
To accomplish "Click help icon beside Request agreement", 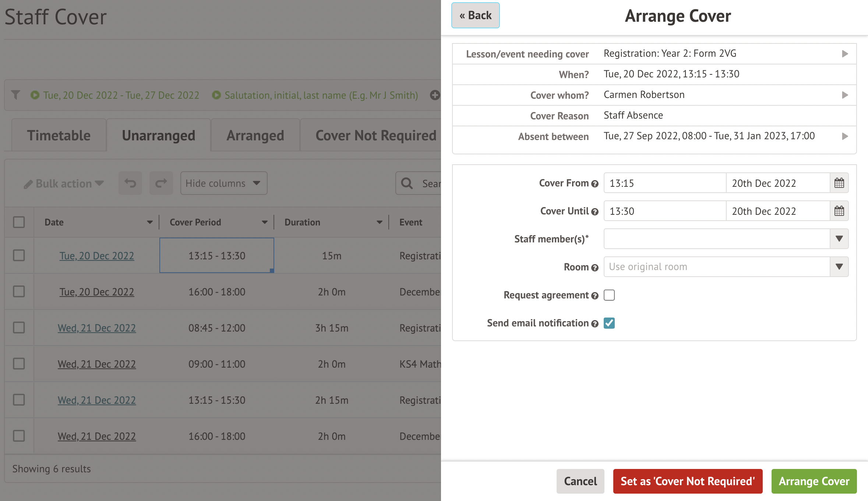I will [x=594, y=296].
